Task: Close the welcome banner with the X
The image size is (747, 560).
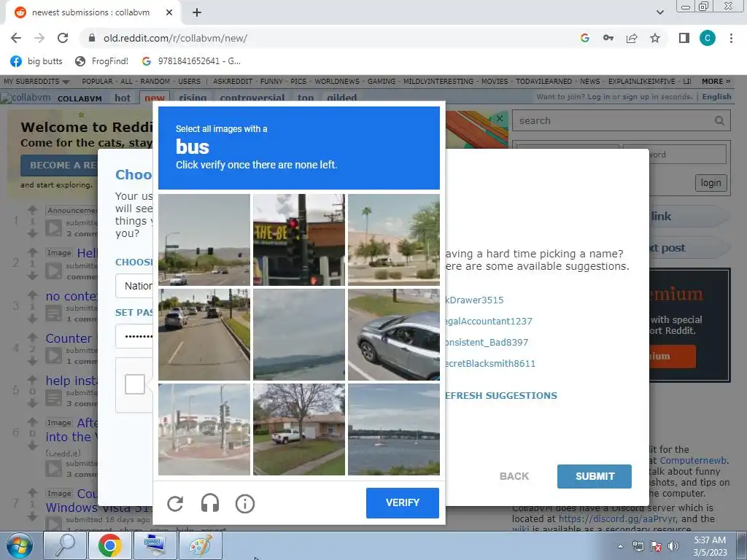Action: tap(499, 118)
